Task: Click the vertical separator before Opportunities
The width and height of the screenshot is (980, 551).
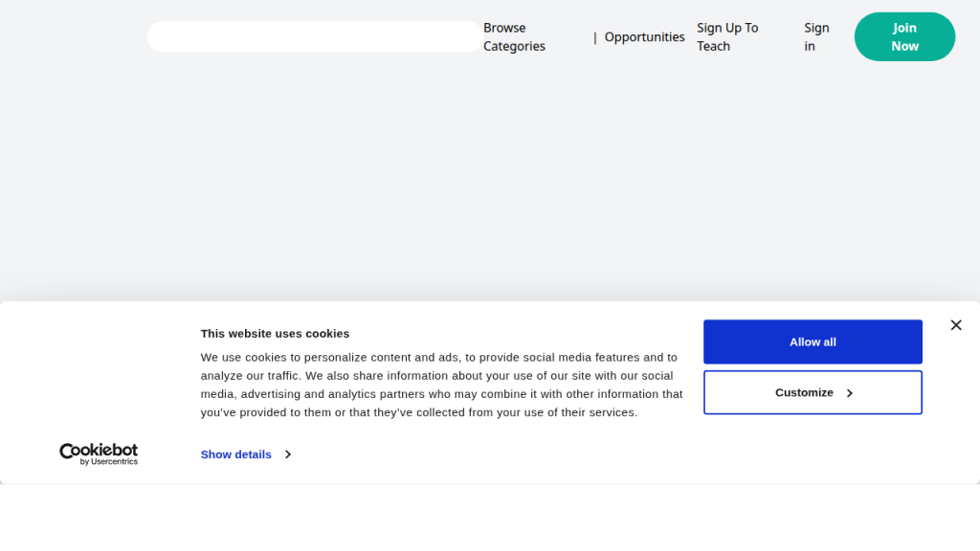Action: 595,37
